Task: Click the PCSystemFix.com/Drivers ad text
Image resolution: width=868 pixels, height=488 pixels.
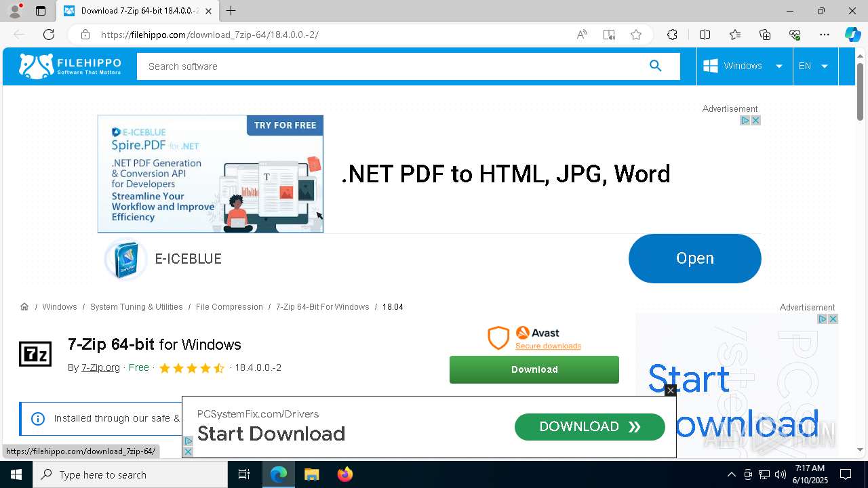Action: [258, 414]
